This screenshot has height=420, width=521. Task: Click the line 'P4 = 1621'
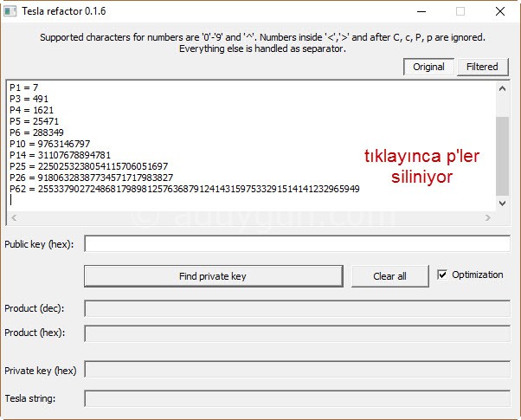point(31,110)
